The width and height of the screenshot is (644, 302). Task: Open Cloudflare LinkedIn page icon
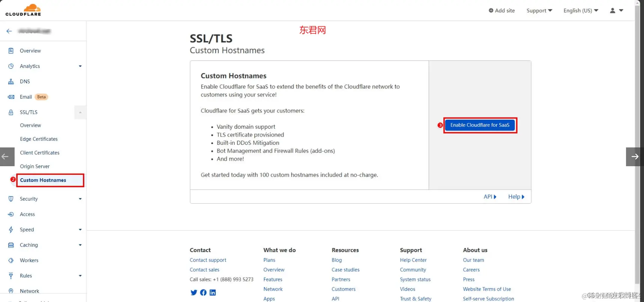tap(212, 293)
